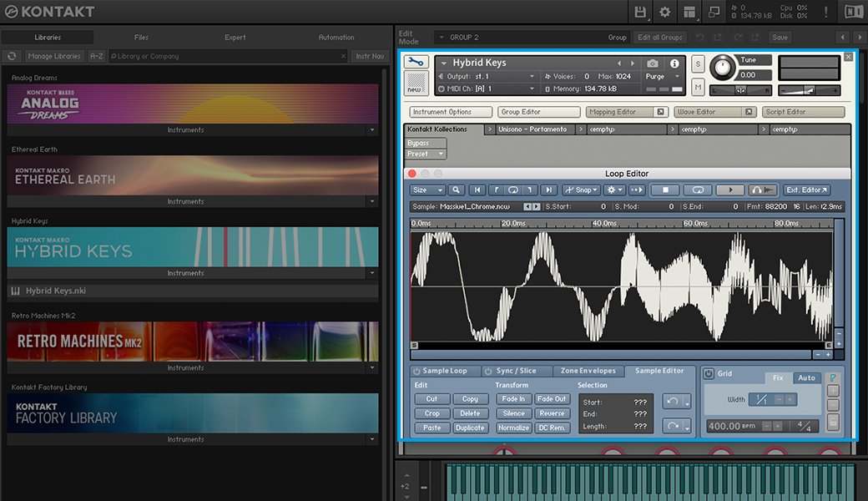Open the instrument Info panel via the i icon

tap(674, 63)
